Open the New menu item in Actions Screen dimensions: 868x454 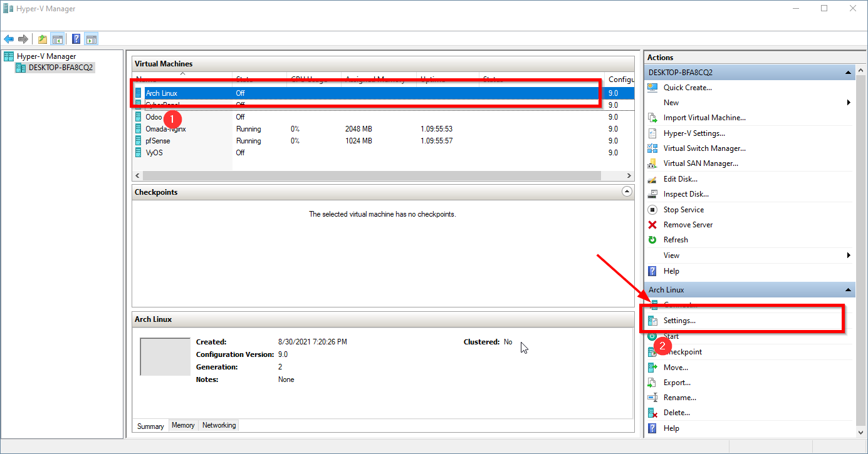(x=671, y=103)
